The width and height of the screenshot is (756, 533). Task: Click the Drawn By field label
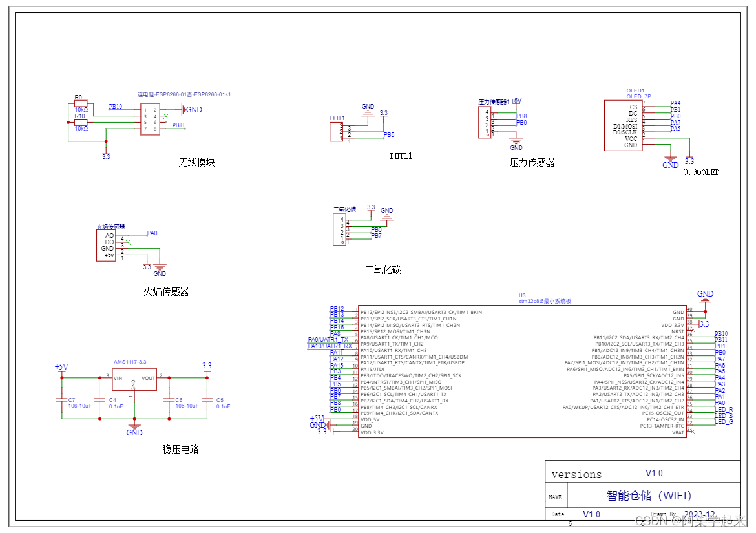click(x=663, y=514)
